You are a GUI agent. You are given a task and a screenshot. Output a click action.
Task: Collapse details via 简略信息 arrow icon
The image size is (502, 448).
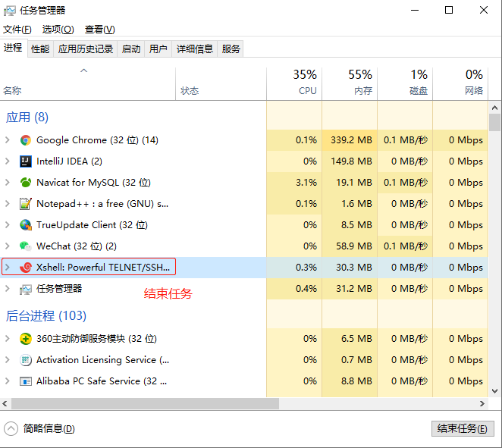11,429
